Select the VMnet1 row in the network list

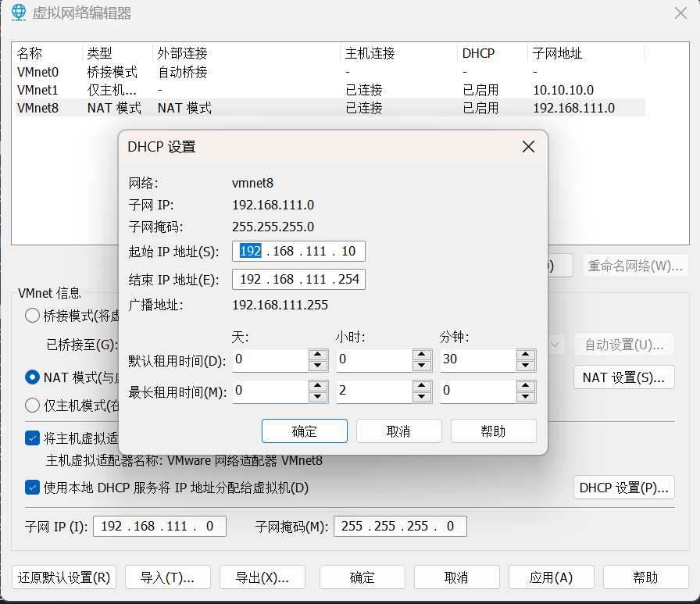tap(37, 90)
